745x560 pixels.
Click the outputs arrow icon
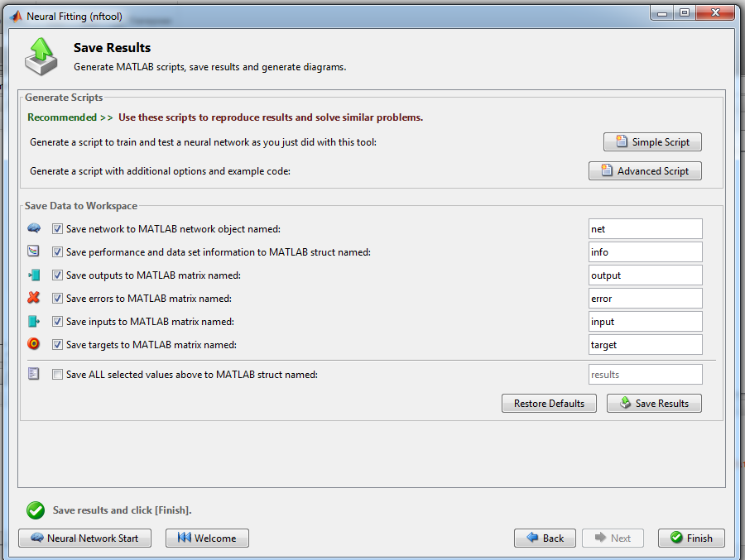click(34, 275)
